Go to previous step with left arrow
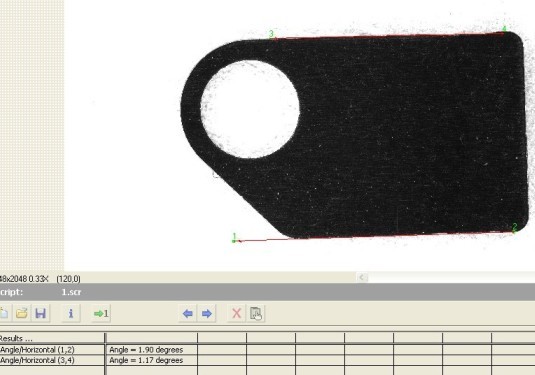The height and width of the screenshot is (375, 535). [x=188, y=313]
